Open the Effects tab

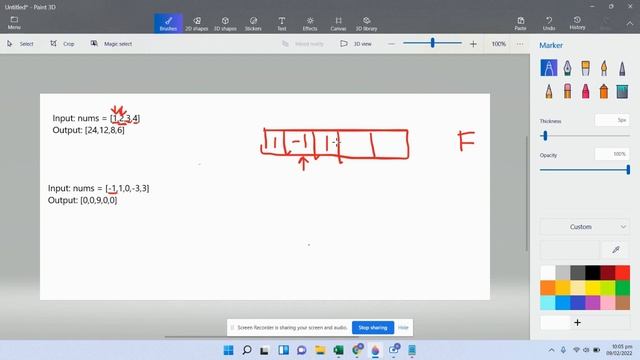pyautogui.click(x=310, y=23)
